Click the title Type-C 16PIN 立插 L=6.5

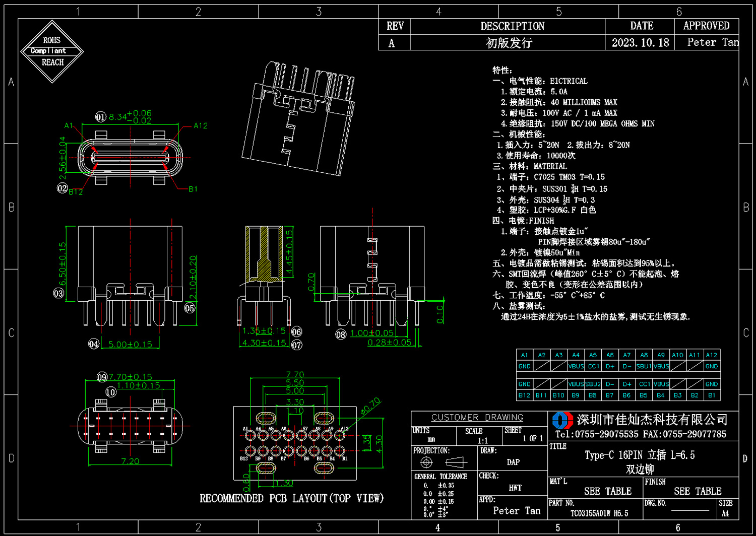point(640,455)
